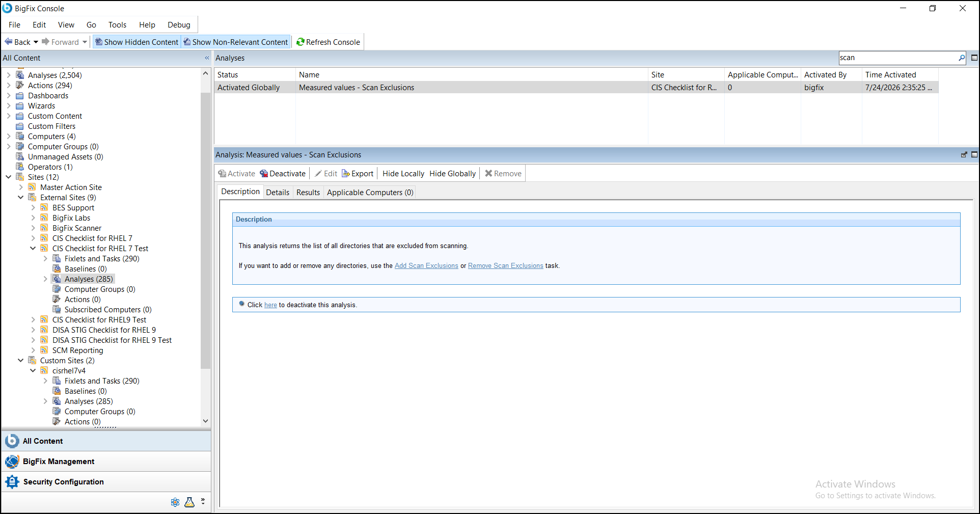Switch to the Results tab
The height and width of the screenshot is (514, 980).
coord(308,192)
